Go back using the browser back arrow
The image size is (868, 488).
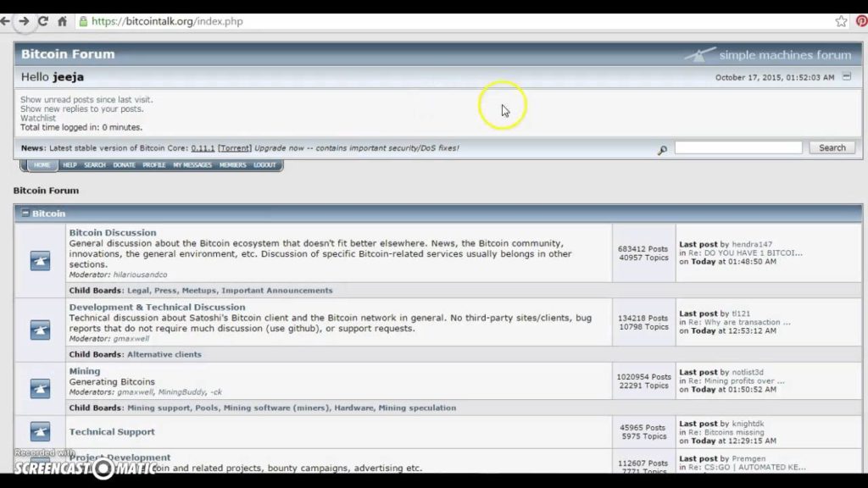[x=5, y=21]
